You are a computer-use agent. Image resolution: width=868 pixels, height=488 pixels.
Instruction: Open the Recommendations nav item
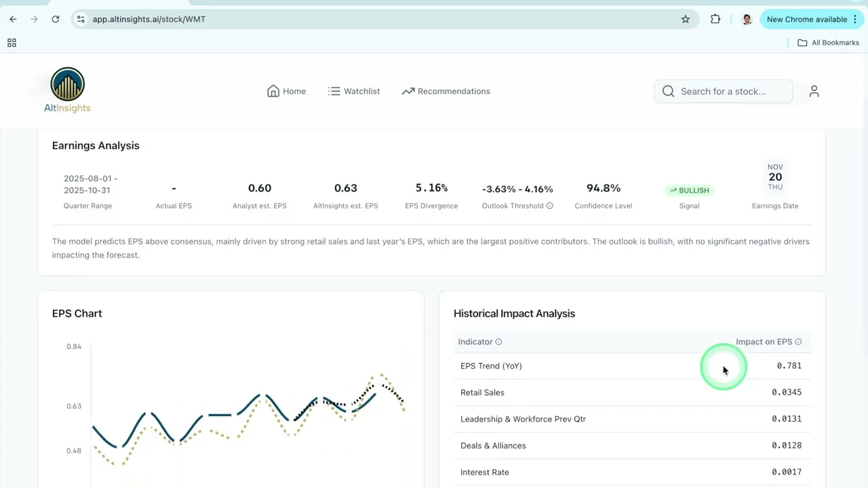click(446, 91)
